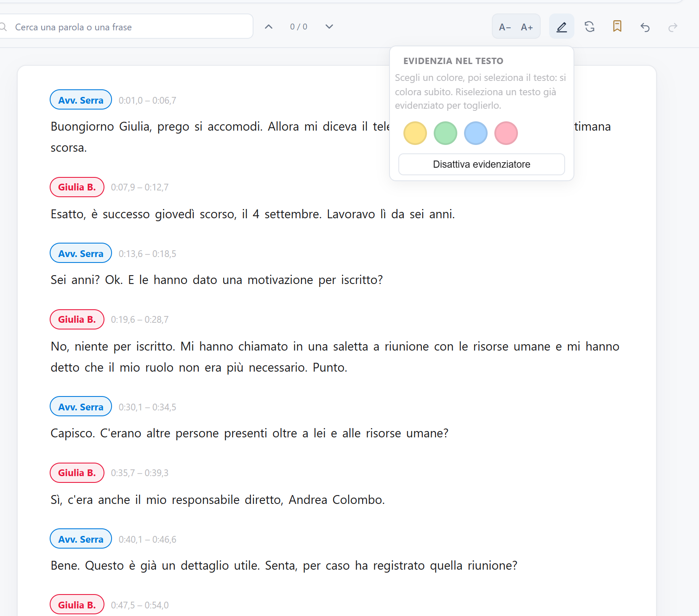The height and width of the screenshot is (616, 699).
Task: Click 'EVIDENZIA NEL TESTO' popup heading
Action: 453,61
